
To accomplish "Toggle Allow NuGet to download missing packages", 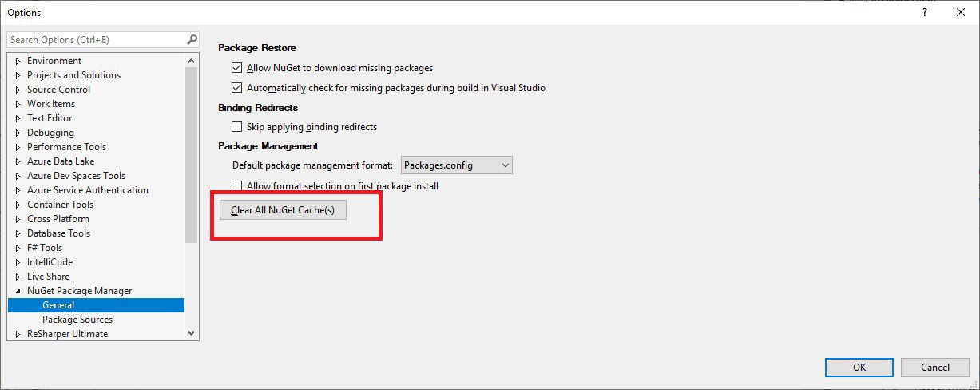I will pyautogui.click(x=236, y=69).
